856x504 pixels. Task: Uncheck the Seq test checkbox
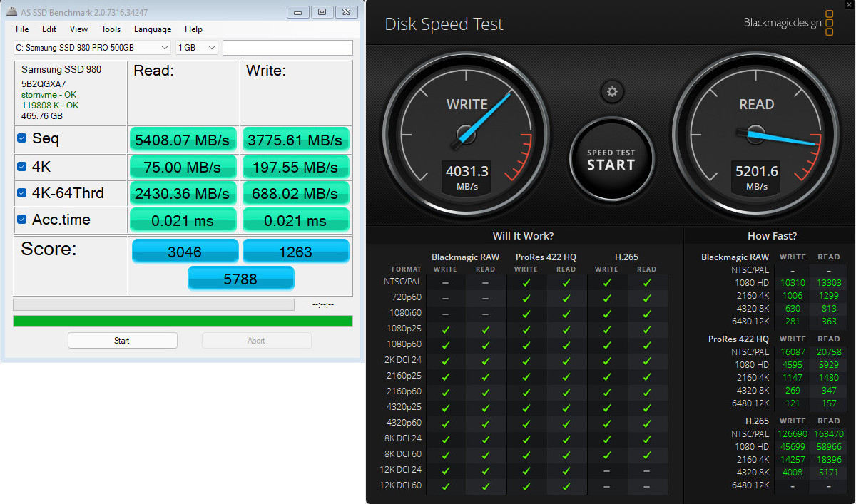(22, 138)
